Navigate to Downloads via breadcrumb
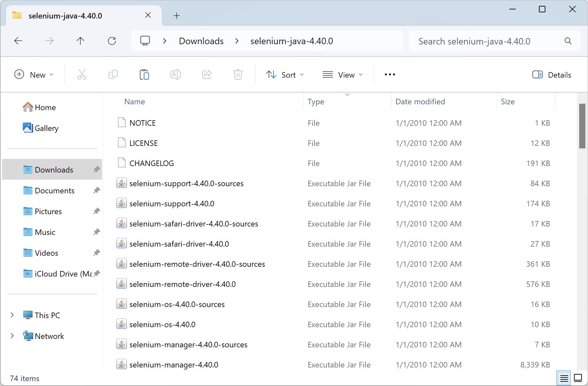 [201, 41]
